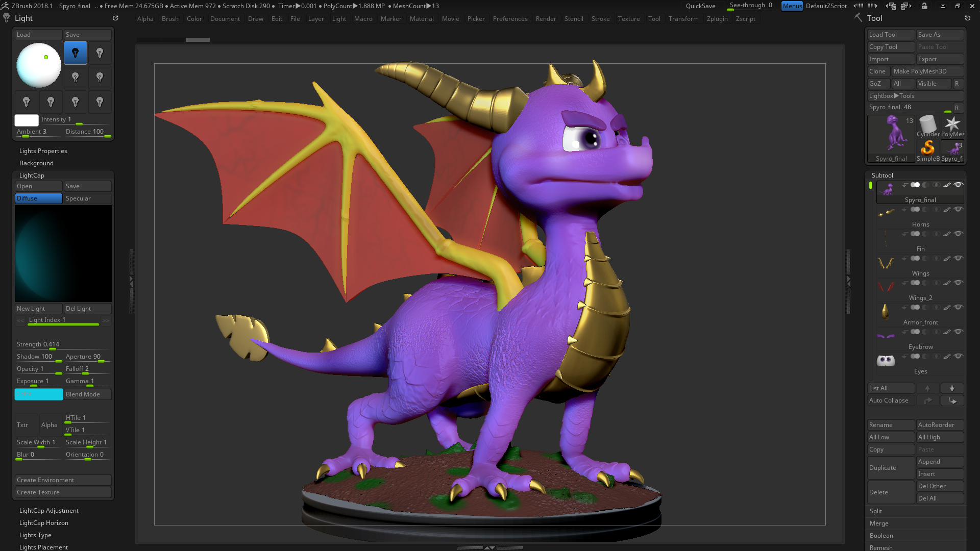Viewport: 980px width, 551px height.
Task: Open the LightCap Adjustment section
Action: tap(48, 510)
